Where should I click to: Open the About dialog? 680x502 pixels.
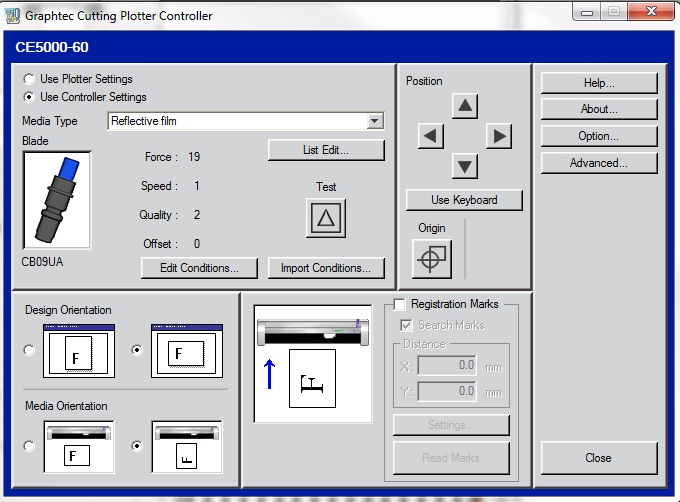coord(599,109)
